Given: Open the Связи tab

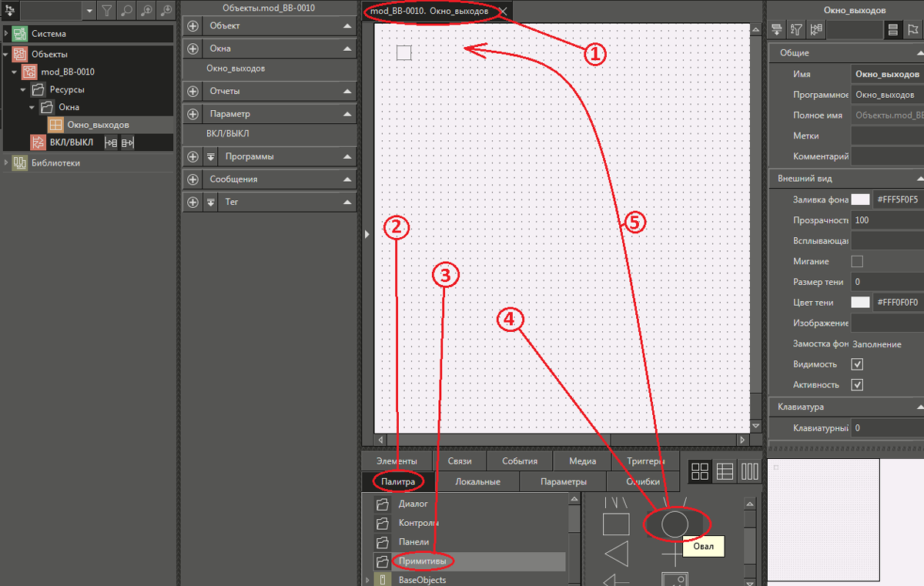Looking at the screenshot, I should tap(460, 460).
